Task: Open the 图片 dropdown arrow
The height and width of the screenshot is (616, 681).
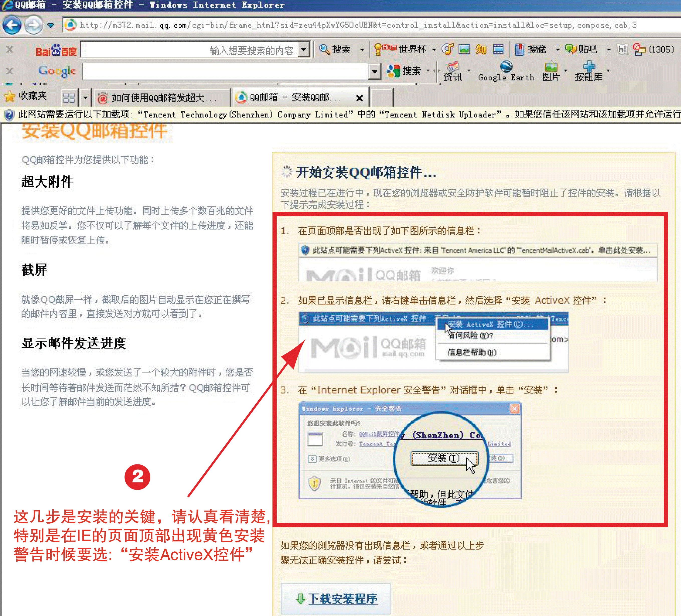Action: tap(565, 71)
